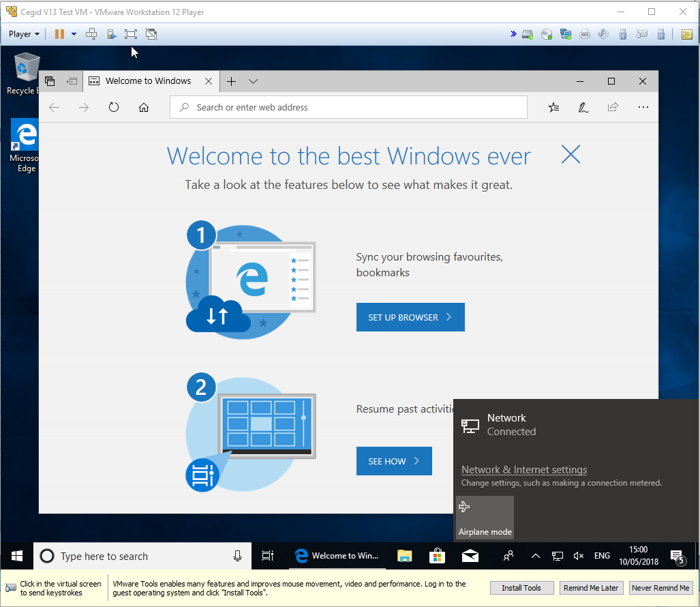Pause the virtual machine

point(59,34)
